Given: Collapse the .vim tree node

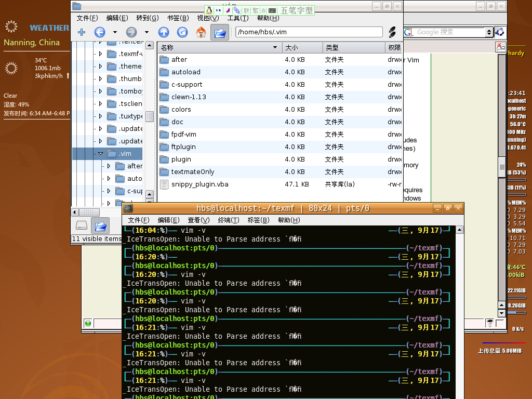Looking at the screenshot, I should point(100,153).
